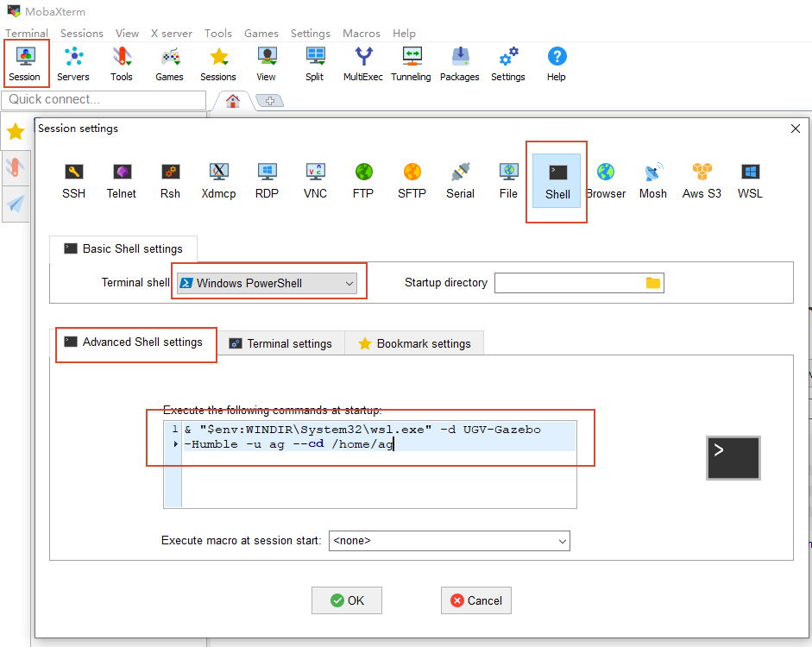812x647 pixels.
Task: Choose the Telnet session type
Action: pyautogui.click(x=121, y=180)
